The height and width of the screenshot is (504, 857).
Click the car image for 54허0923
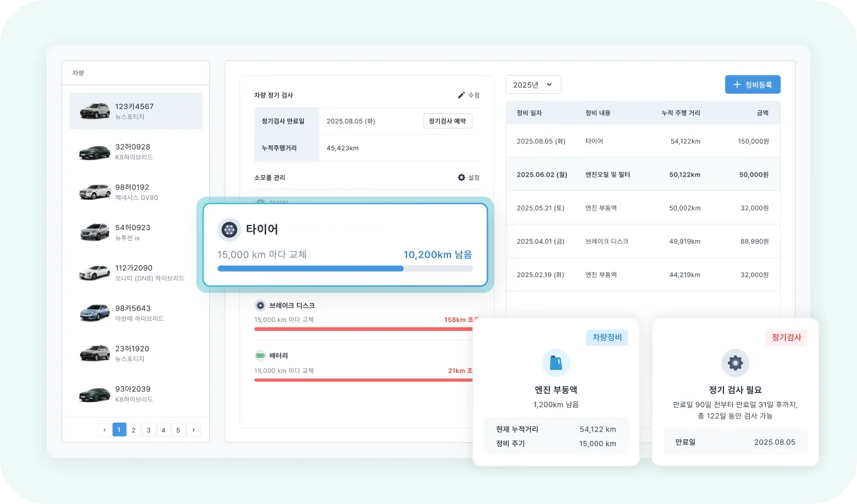(95, 232)
